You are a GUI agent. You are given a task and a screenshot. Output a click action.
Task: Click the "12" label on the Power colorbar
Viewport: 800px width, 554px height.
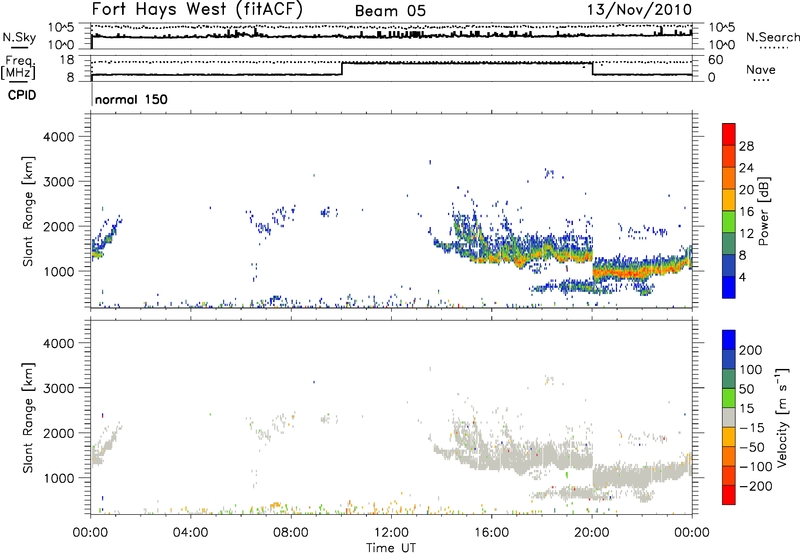pos(746,234)
